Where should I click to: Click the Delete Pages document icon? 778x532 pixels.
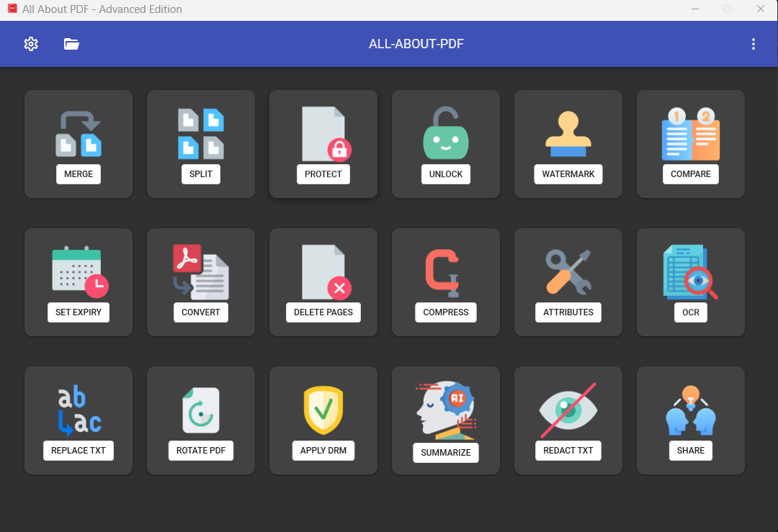pyautogui.click(x=326, y=272)
